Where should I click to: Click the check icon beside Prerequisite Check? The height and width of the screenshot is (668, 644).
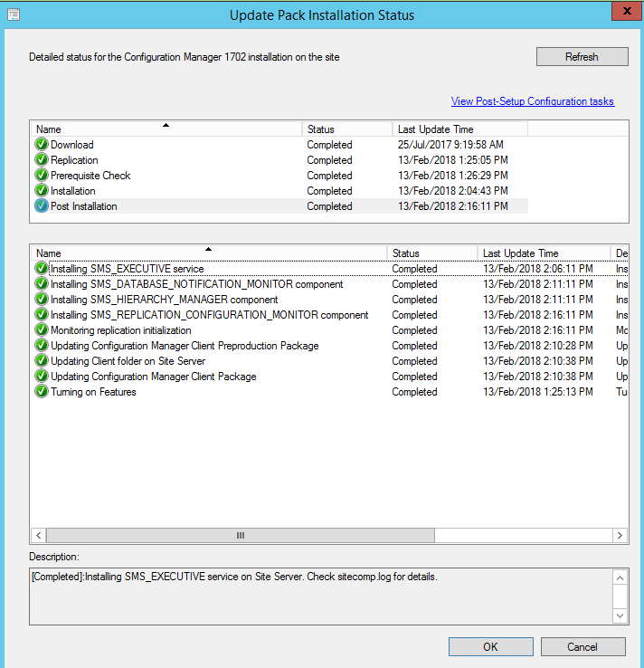click(42, 175)
